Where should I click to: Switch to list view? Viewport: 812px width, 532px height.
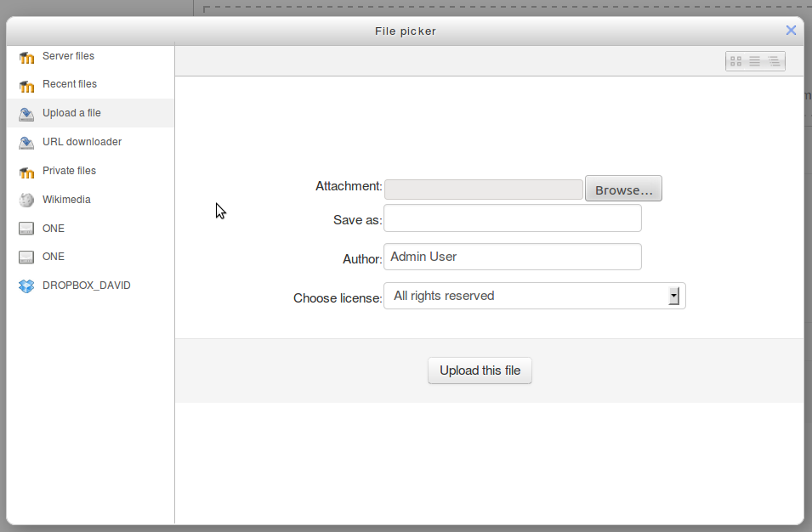click(x=754, y=61)
